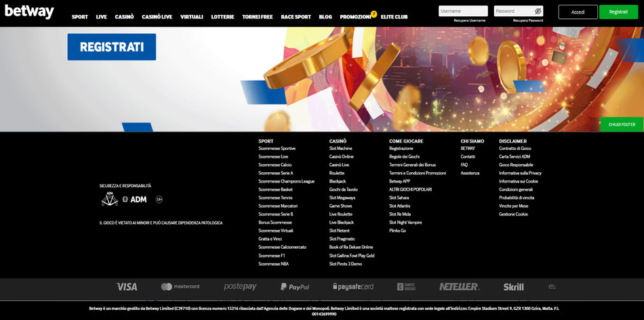Viewport: 644px width, 320px height.
Task: Open the Gestione Cookie link
Action: click(513, 214)
